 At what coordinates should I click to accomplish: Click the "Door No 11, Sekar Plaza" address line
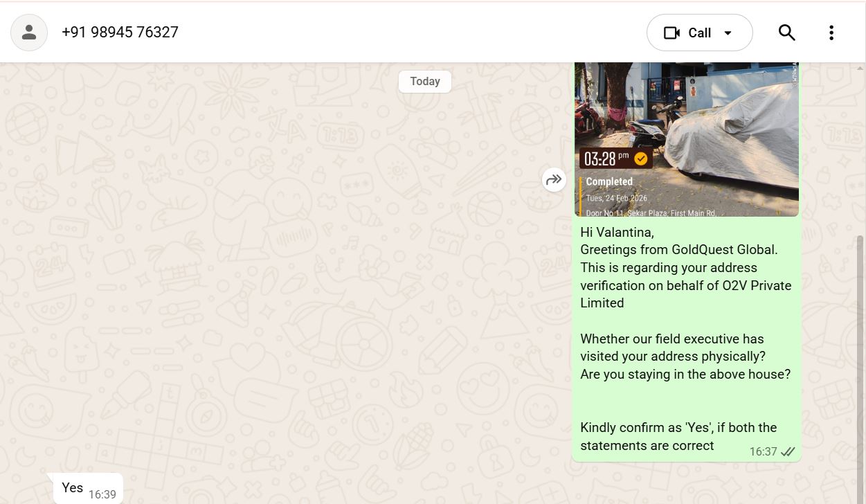(x=651, y=213)
